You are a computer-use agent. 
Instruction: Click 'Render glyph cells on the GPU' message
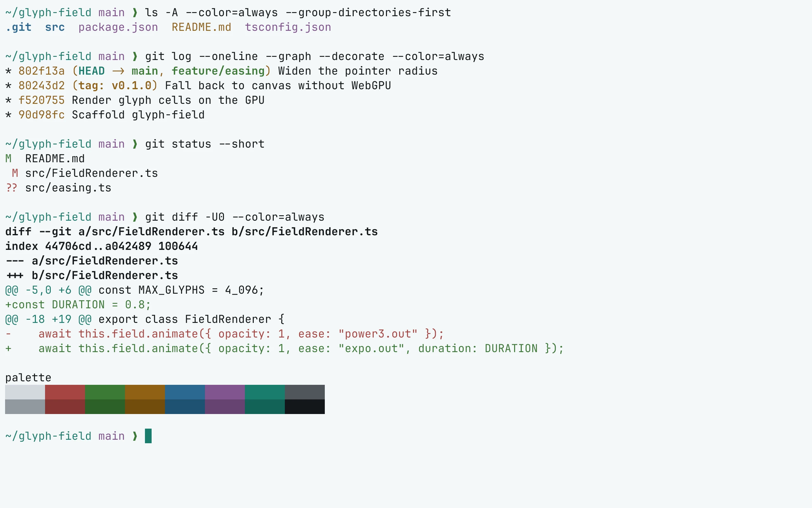(168, 100)
